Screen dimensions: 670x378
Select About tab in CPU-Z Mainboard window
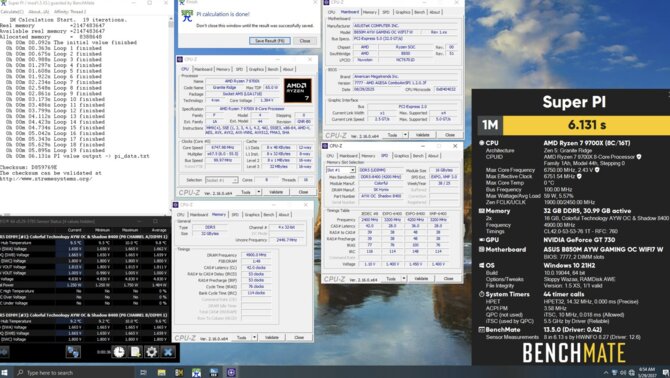pos(435,12)
